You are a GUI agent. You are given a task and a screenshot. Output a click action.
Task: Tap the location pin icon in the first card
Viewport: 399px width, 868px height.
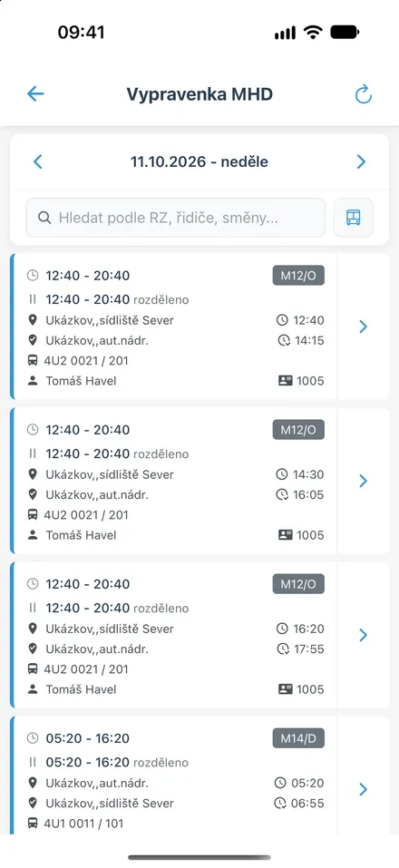click(33, 320)
